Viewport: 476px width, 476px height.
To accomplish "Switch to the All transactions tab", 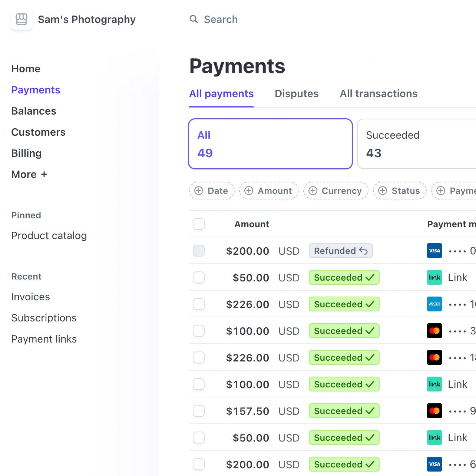I will point(379,94).
